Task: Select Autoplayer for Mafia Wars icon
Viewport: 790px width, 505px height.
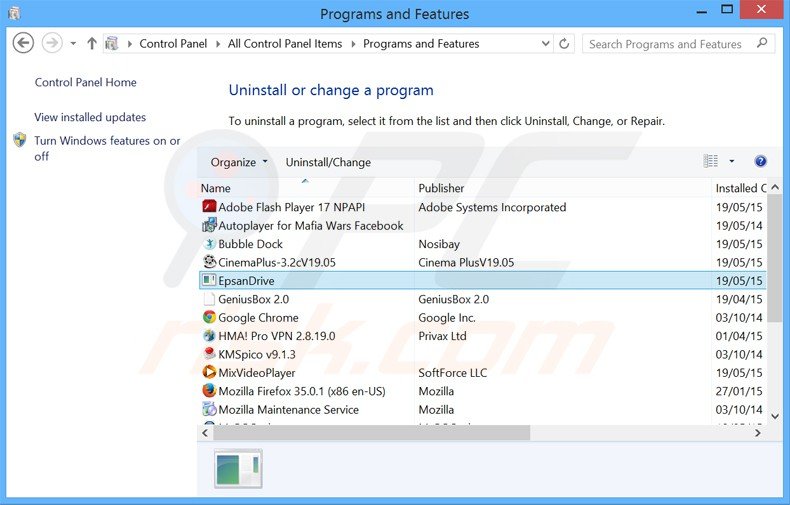Action: pos(209,225)
